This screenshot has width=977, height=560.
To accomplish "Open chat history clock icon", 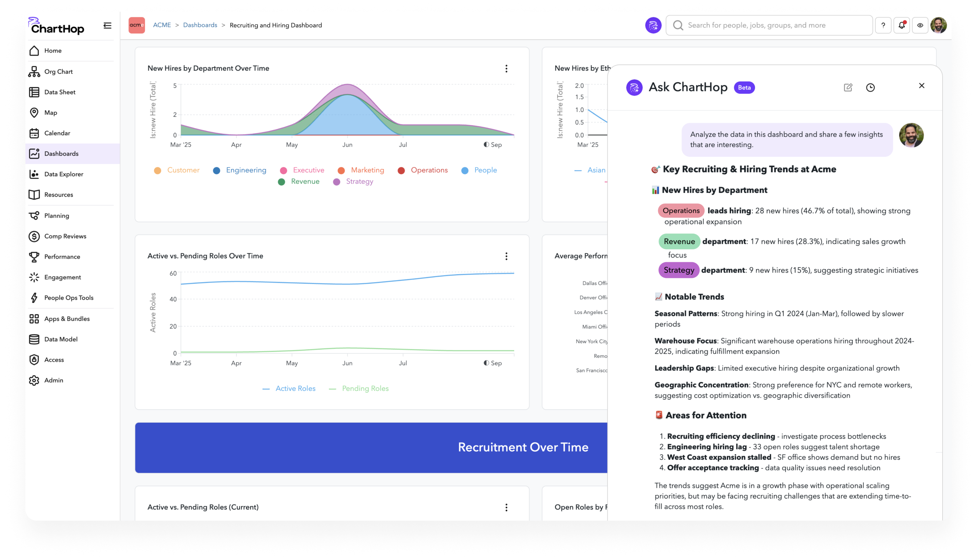I will [x=870, y=87].
